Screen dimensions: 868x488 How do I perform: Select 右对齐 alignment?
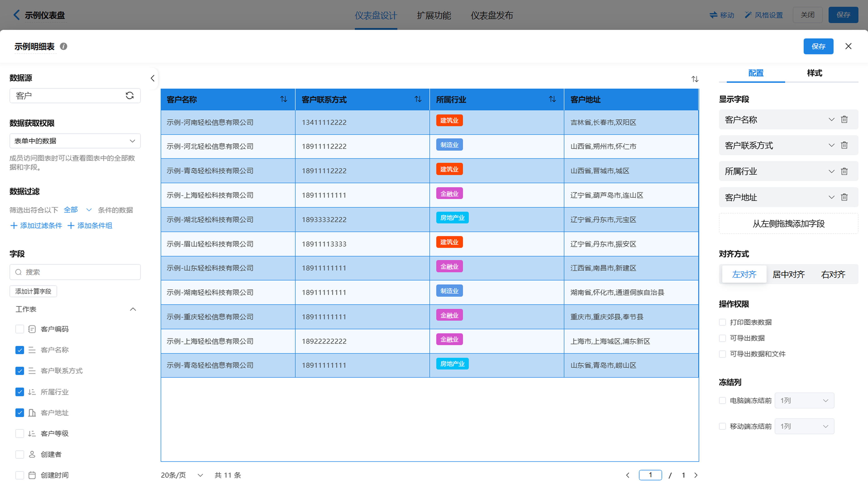pos(833,274)
